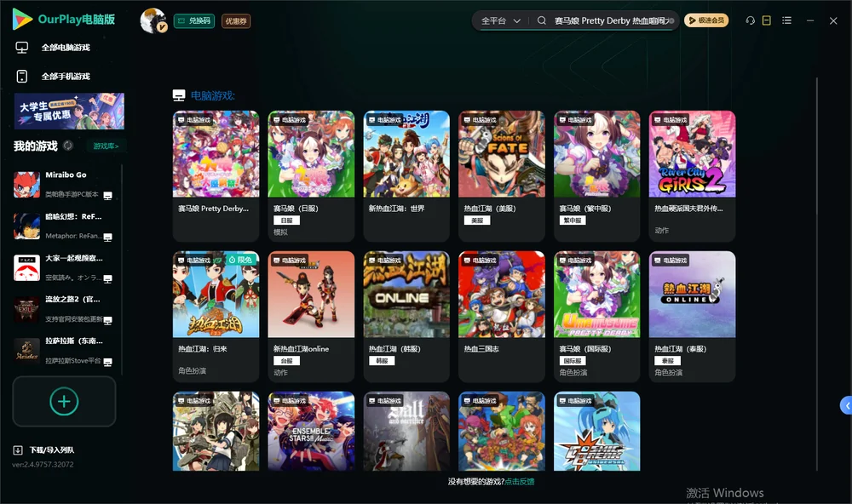Open 热血江湖 (美服) Scions of Fate card
The image size is (852, 504).
[x=502, y=176]
